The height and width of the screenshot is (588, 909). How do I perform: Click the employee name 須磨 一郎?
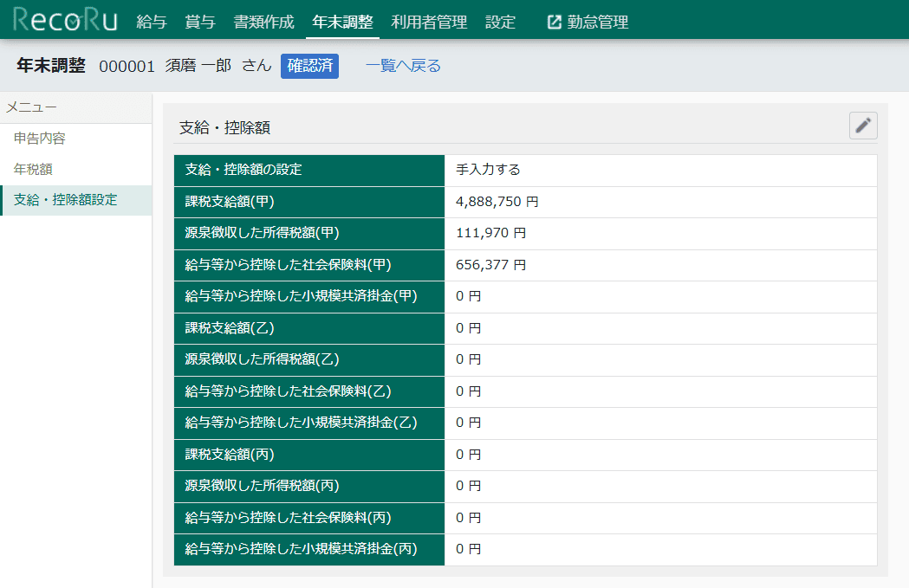coord(198,66)
